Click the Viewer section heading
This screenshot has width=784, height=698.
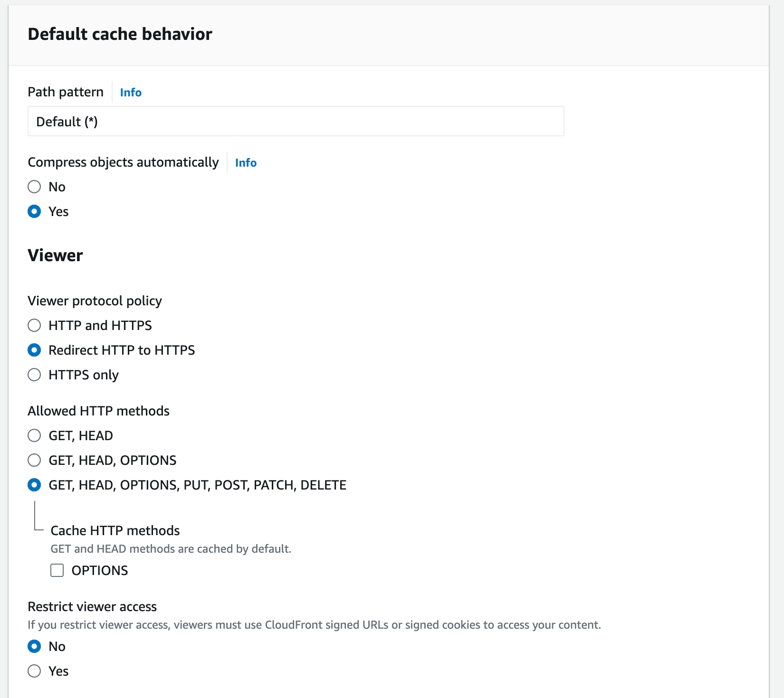[x=55, y=255]
